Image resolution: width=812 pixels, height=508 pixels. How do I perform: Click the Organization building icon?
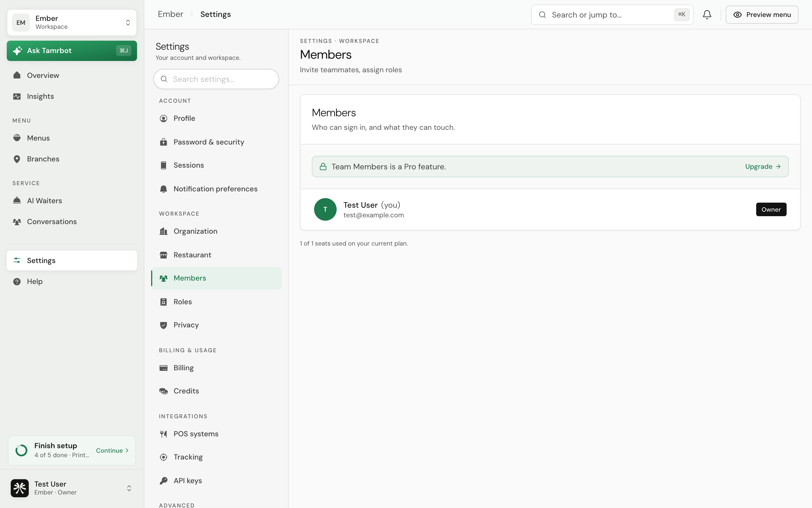[164, 231]
